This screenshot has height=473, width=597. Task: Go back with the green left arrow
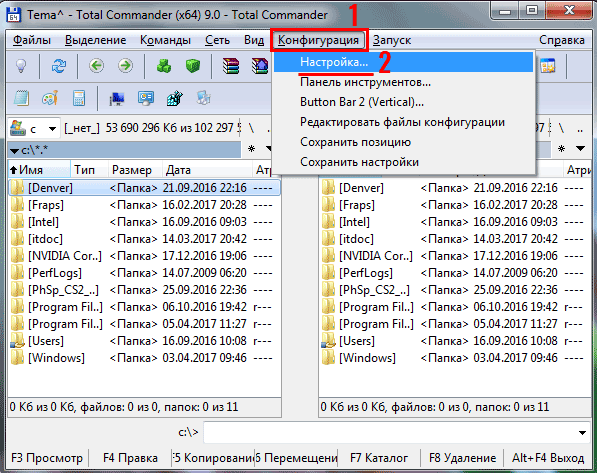[x=96, y=66]
